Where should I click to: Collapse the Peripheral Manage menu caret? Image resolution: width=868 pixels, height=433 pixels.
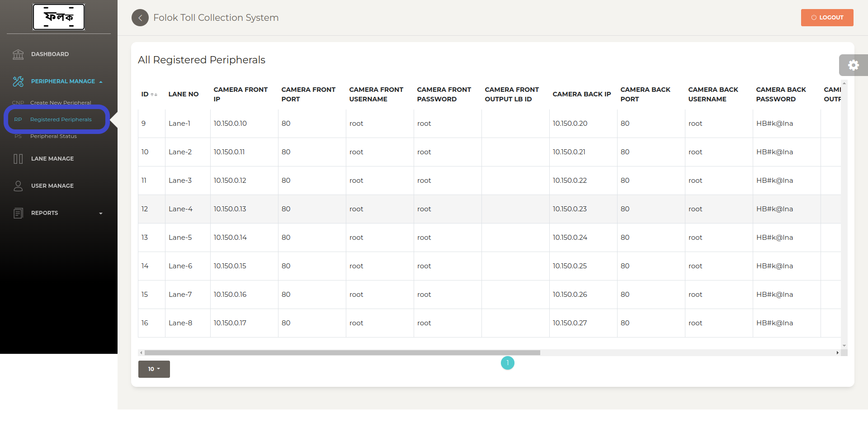click(x=101, y=82)
